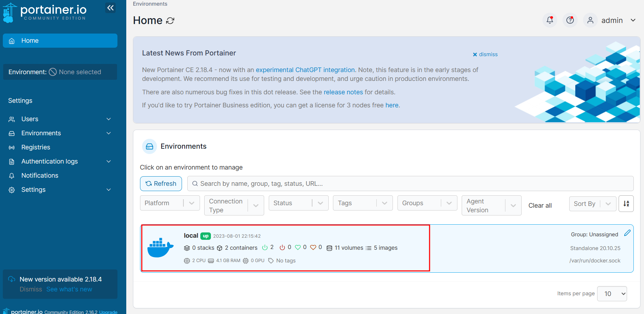
Task: Collapse the sidebar with double-chevron icon
Action: (110, 8)
